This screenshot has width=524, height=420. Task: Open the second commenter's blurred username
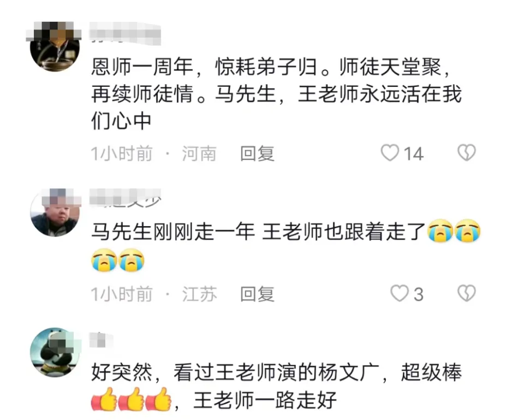point(126,197)
